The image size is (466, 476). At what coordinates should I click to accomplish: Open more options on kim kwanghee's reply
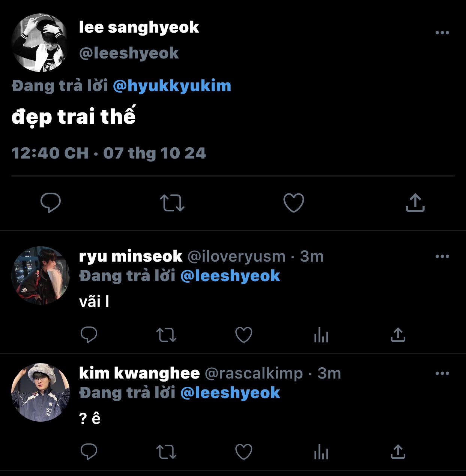click(442, 373)
